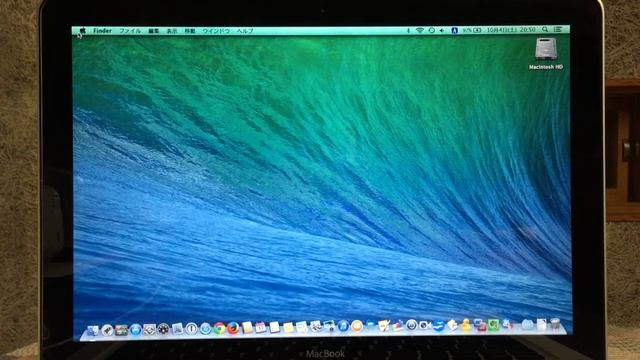Open Notification Center list icon
This screenshot has width=640, height=360.
click(x=558, y=29)
